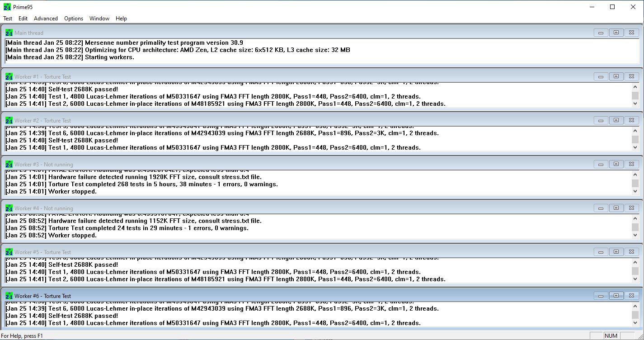Image resolution: width=644 pixels, height=340 pixels.
Task: Maximize the Main thread sub-window
Action: click(616, 33)
